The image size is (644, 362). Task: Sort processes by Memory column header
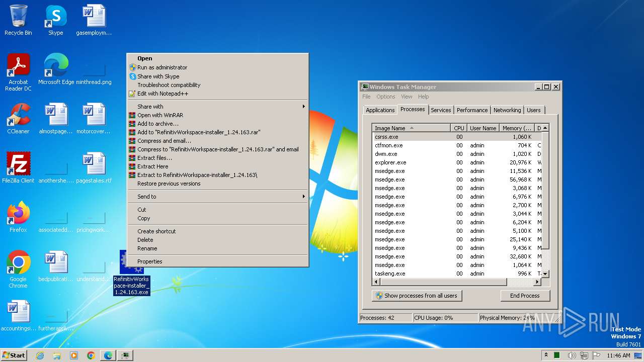[x=517, y=128]
